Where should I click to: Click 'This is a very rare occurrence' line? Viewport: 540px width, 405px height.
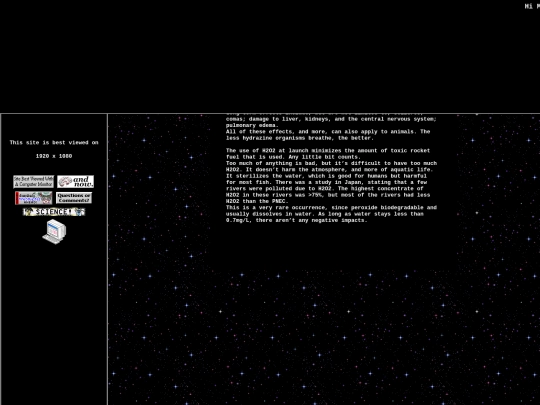[331, 207]
